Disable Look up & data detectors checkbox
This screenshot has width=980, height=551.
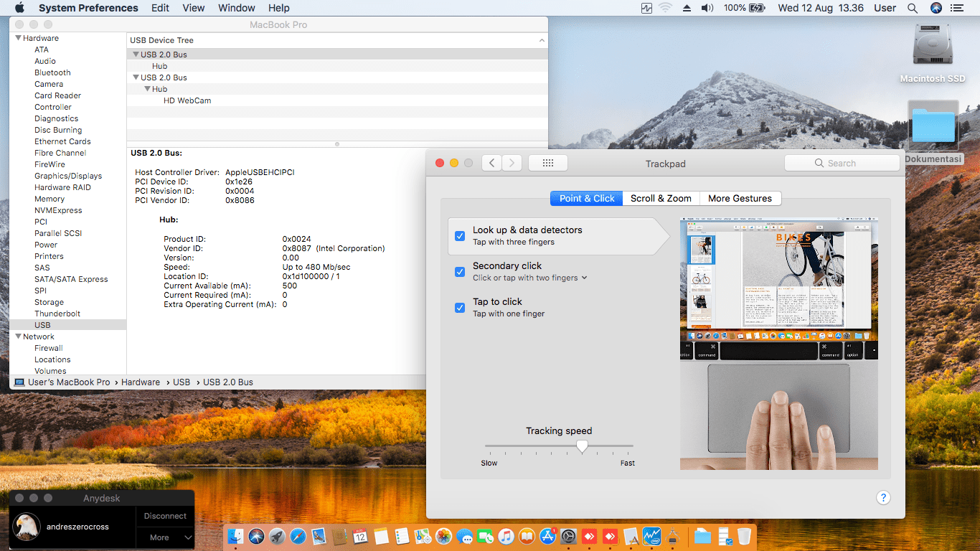460,236
